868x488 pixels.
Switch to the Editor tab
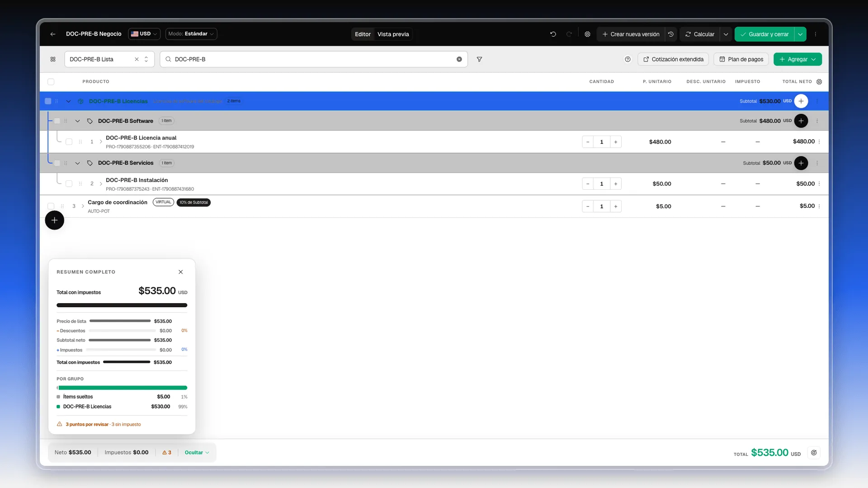[x=363, y=34]
